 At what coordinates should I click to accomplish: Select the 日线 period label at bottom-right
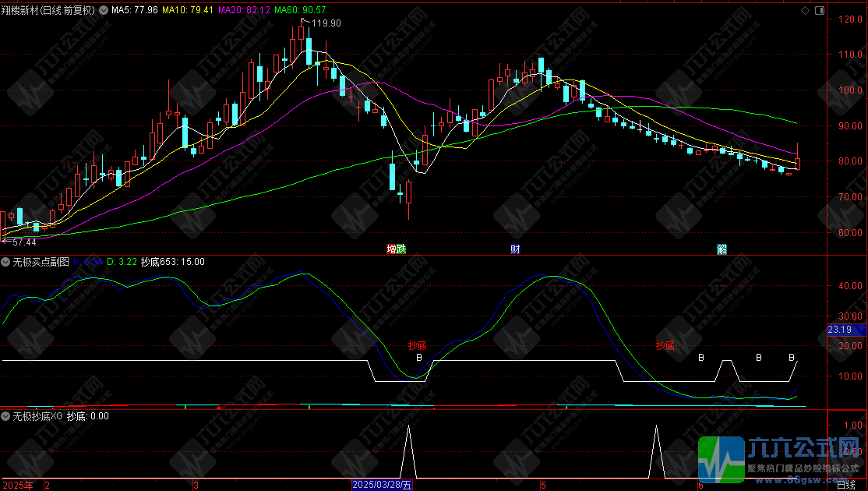click(845, 486)
